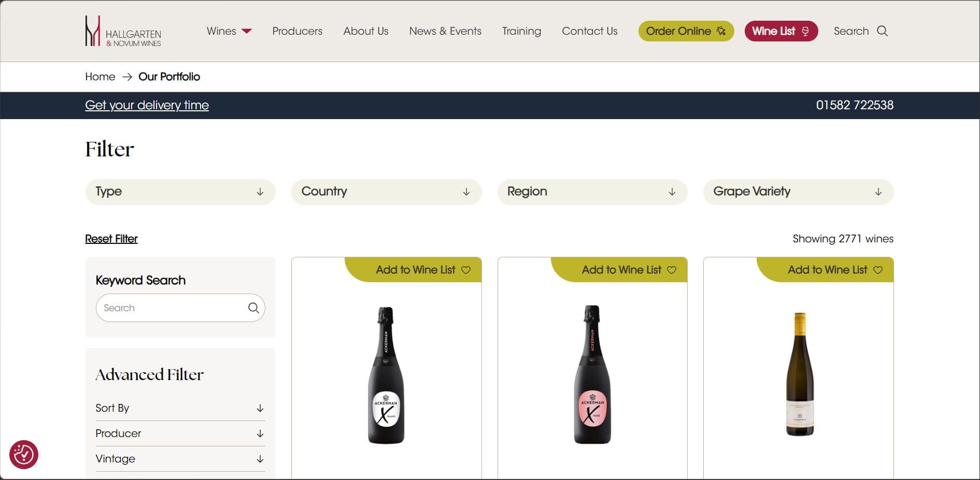The width and height of the screenshot is (980, 480).
Task: Click the Showing 2771 wines text
Action: [843, 239]
